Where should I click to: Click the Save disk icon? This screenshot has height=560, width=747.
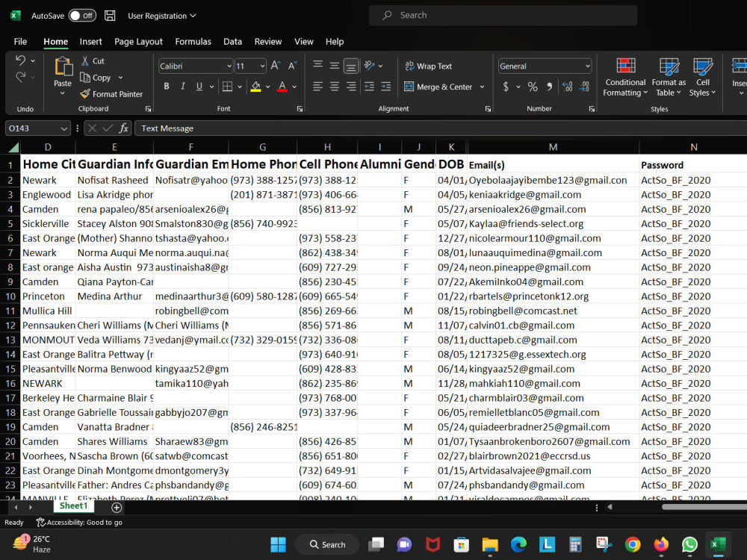pyautogui.click(x=110, y=16)
